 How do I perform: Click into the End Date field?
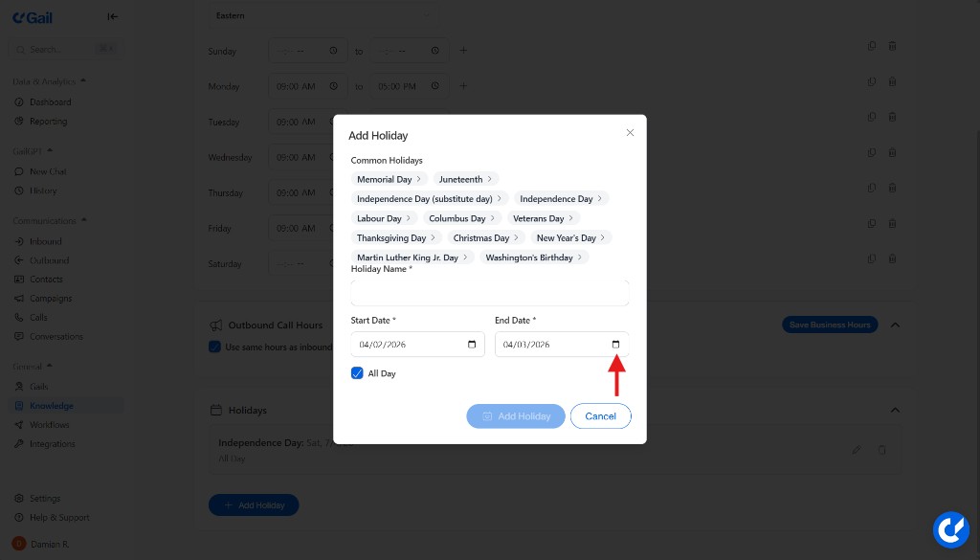(562, 345)
